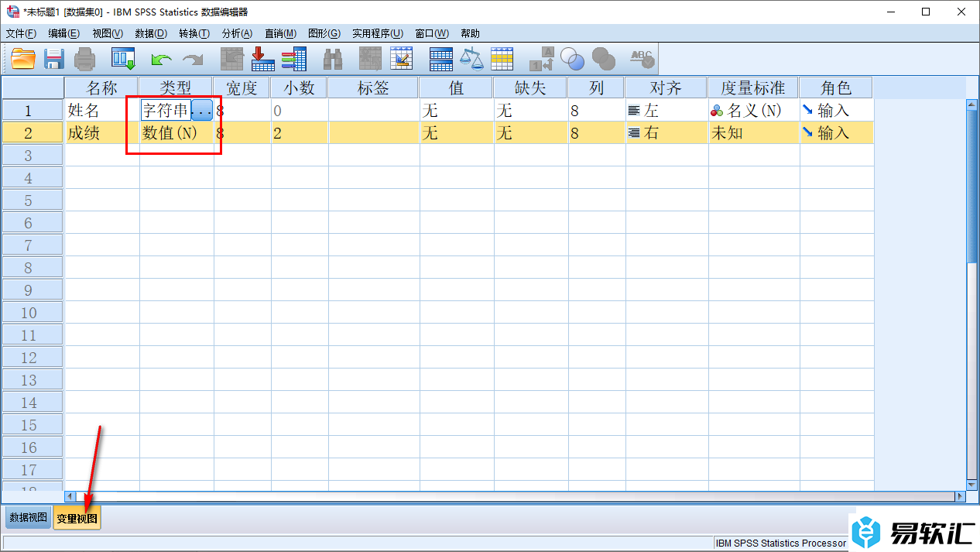The image size is (980, 552).
Task: Open the 数据(D) menu
Action: coord(151,33)
